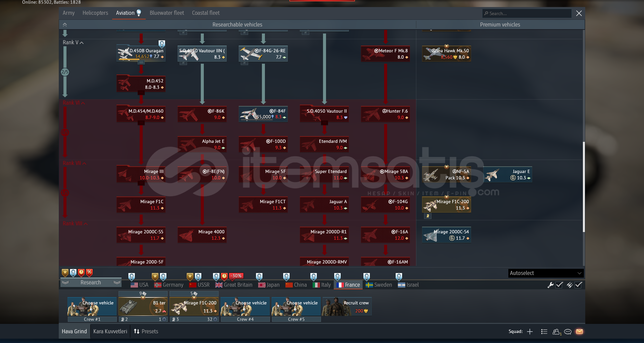Click the gold star booster icon above Research

[x=65, y=273]
